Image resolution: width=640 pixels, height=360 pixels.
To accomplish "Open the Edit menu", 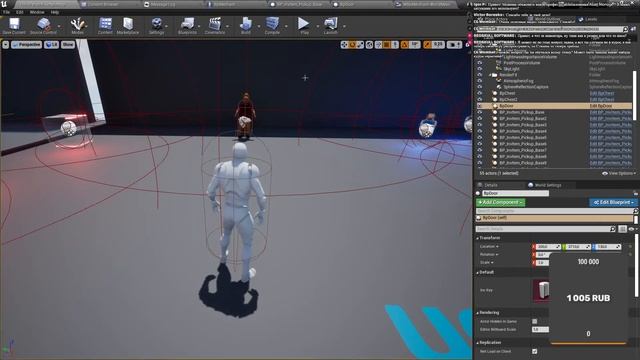I will coord(20,12).
